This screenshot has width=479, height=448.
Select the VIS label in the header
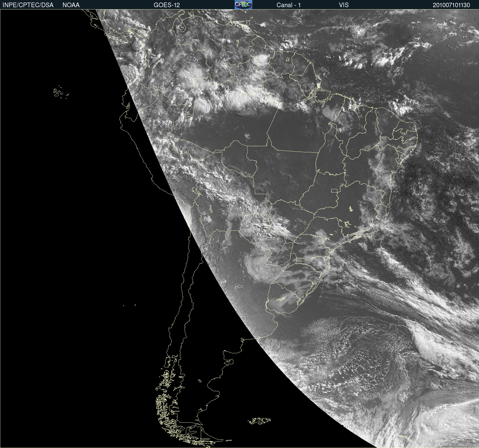(344, 5)
